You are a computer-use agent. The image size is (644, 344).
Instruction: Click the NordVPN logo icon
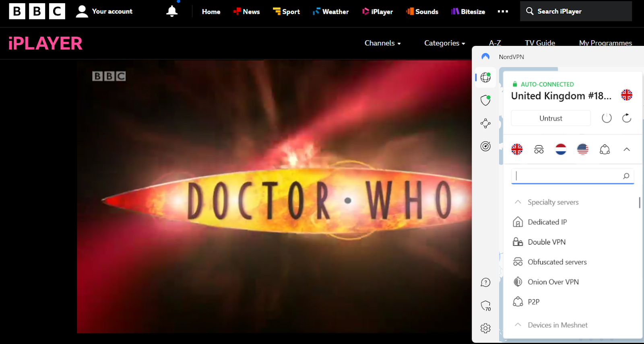pos(485,57)
